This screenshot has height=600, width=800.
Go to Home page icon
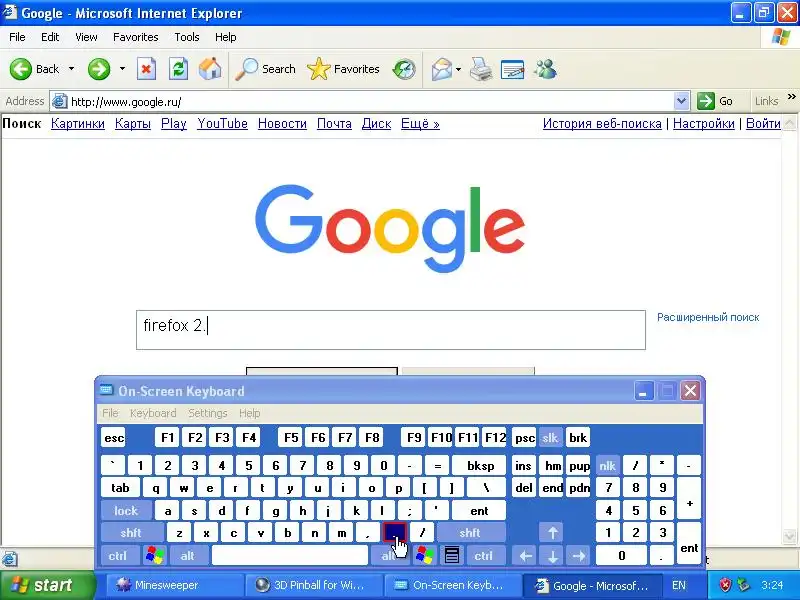[210, 69]
